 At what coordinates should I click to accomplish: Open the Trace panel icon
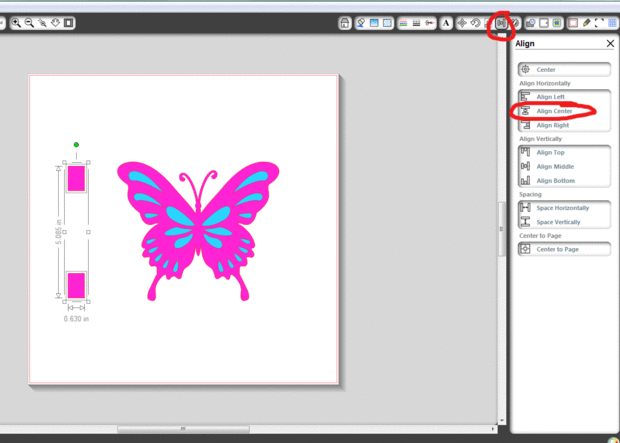point(557,23)
